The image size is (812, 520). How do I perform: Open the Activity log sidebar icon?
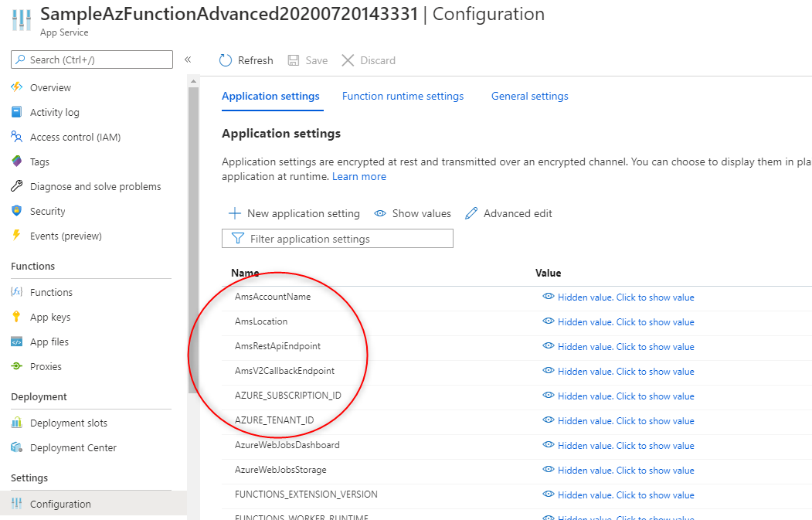point(16,112)
